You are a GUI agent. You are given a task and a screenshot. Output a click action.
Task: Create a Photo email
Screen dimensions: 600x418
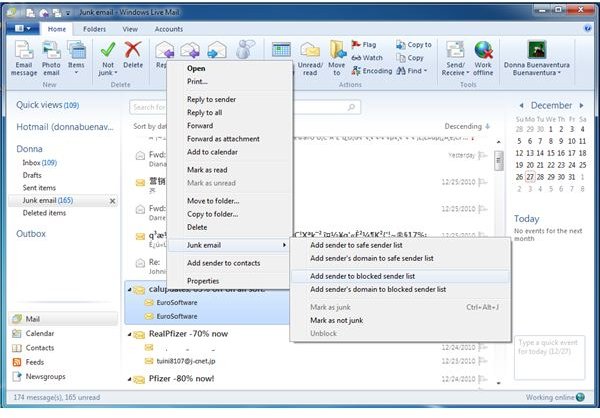51,58
